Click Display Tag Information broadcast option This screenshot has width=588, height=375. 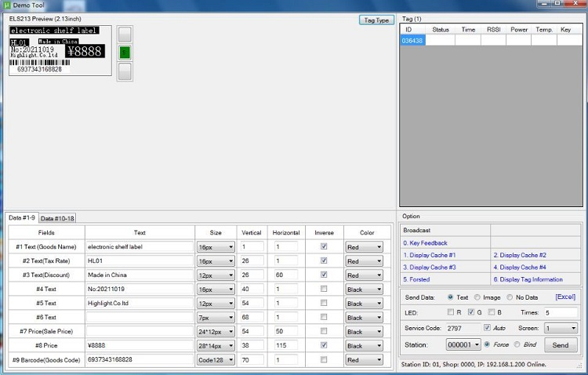[528, 279]
